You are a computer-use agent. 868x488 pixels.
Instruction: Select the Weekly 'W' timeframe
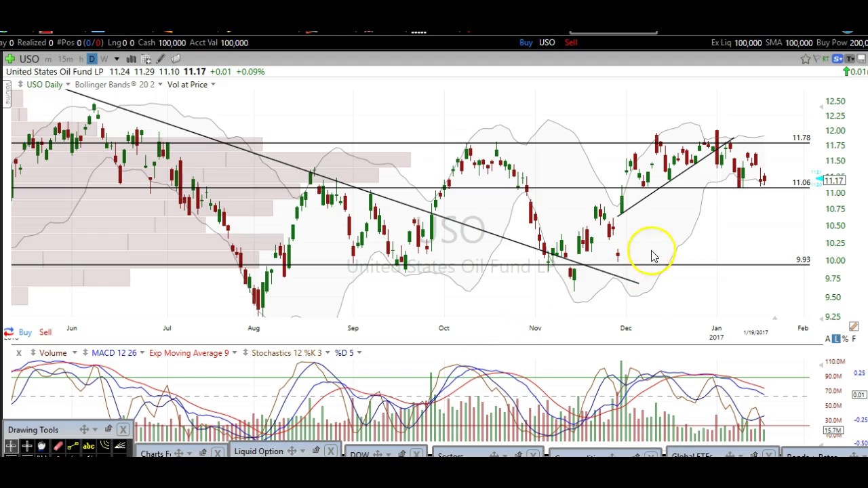104,60
